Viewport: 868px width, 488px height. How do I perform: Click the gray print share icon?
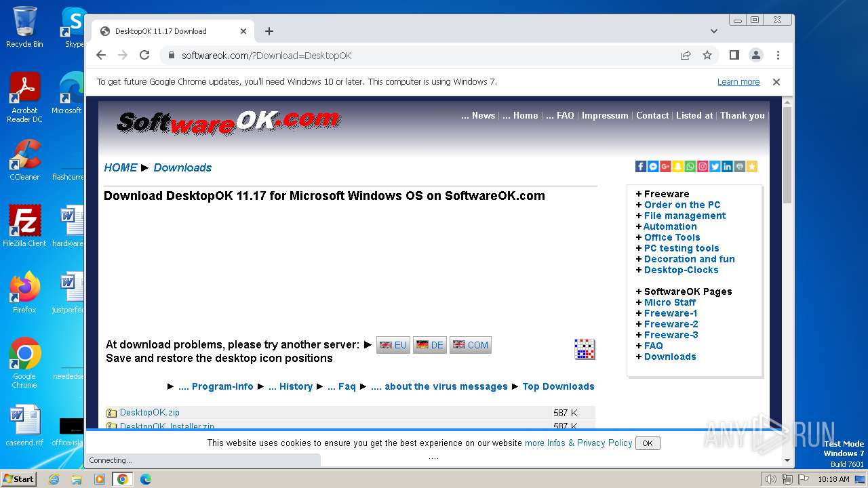(x=739, y=167)
